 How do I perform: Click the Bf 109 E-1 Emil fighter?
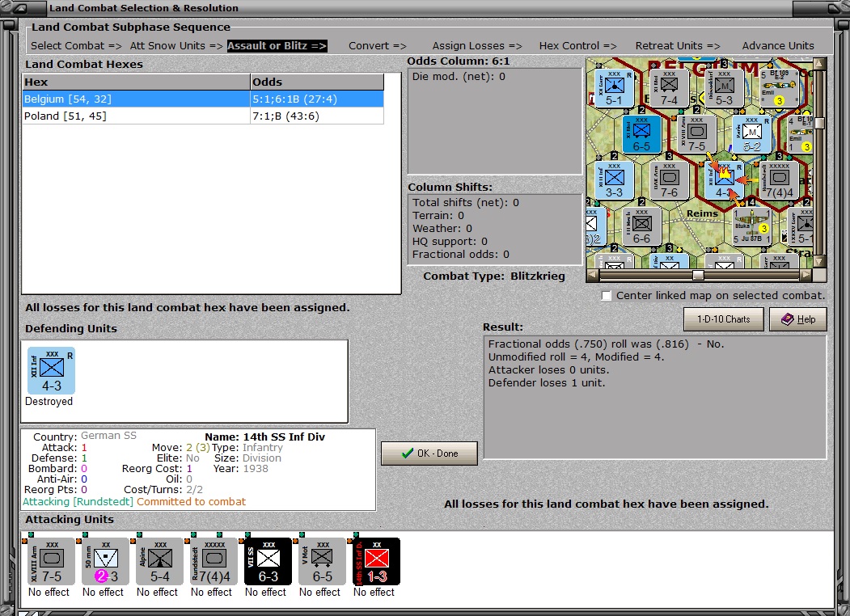(801, 134)
